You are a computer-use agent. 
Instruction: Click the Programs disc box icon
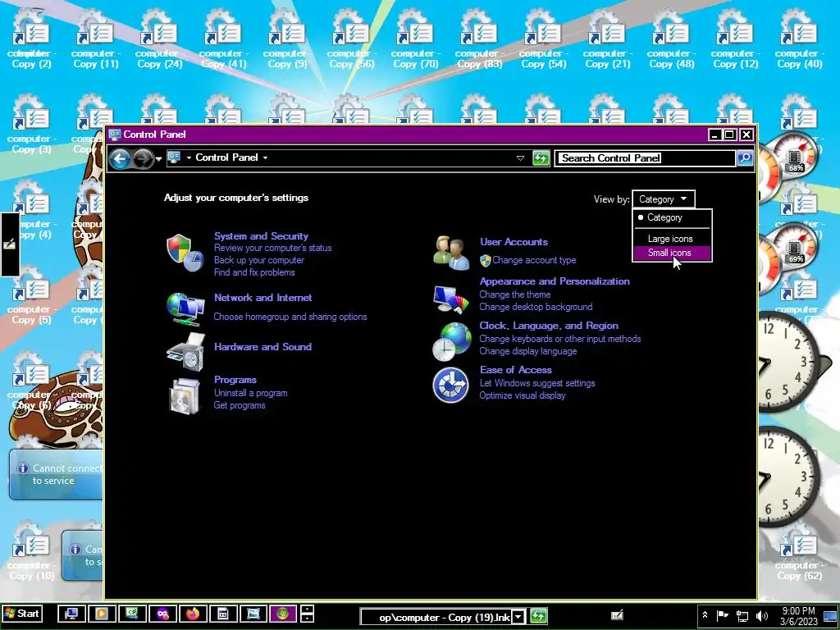[185, 396]
